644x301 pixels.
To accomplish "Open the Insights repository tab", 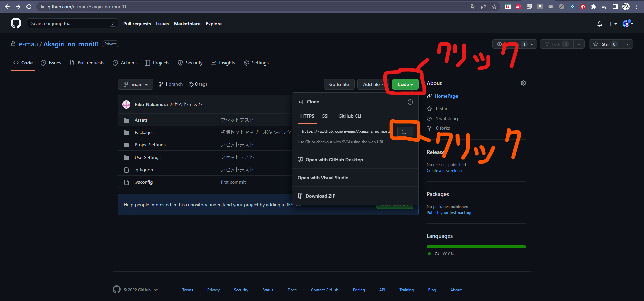I will pyautogui.click(x=223, y=63).
